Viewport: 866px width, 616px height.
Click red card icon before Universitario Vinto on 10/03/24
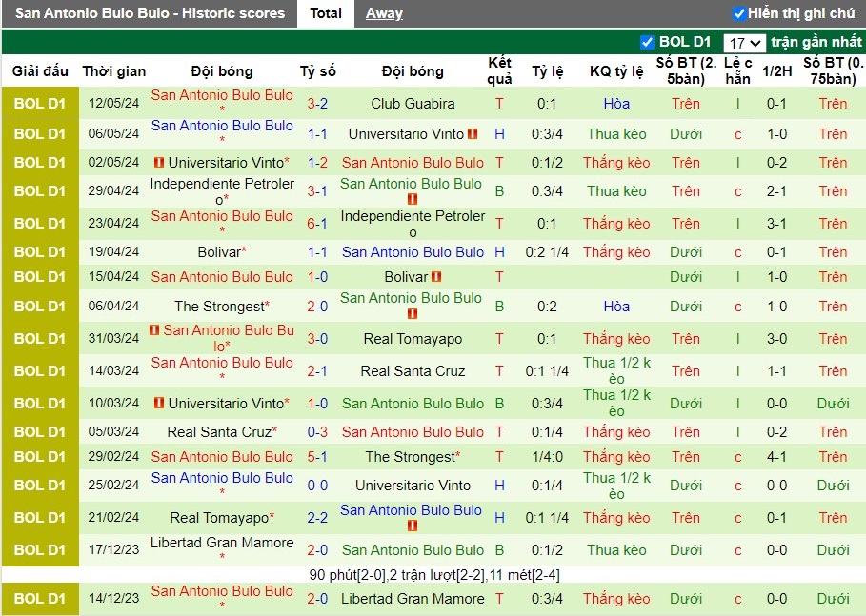point(159,403)
